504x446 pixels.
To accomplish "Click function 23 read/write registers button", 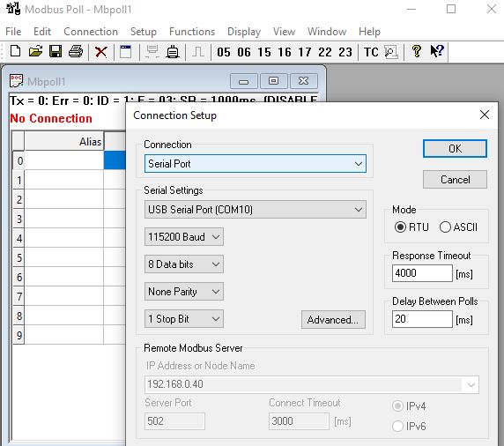I will tap(345, 52).
